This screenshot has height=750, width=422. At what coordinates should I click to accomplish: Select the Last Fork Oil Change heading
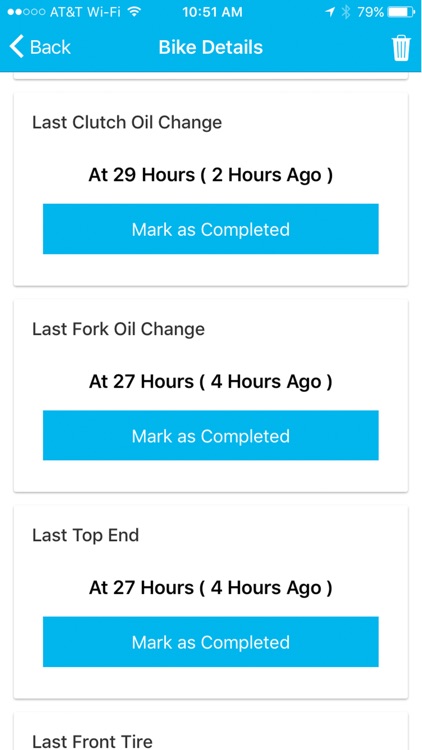[118, 329]
